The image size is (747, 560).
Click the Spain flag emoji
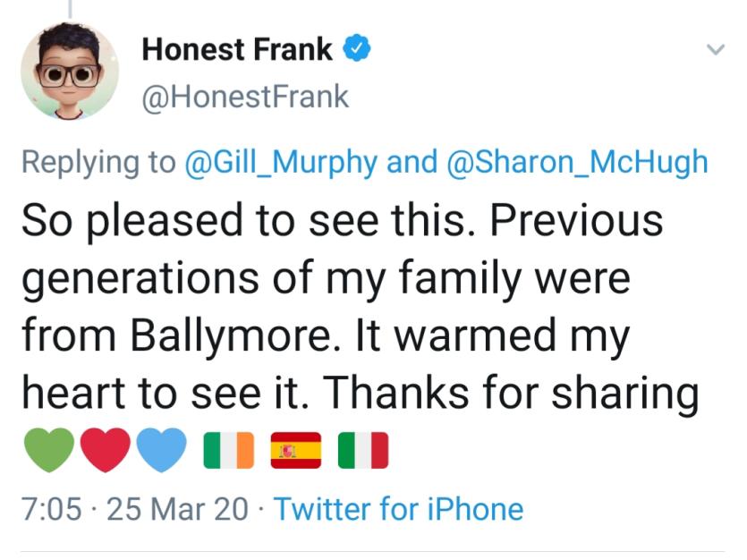point(296,450)
